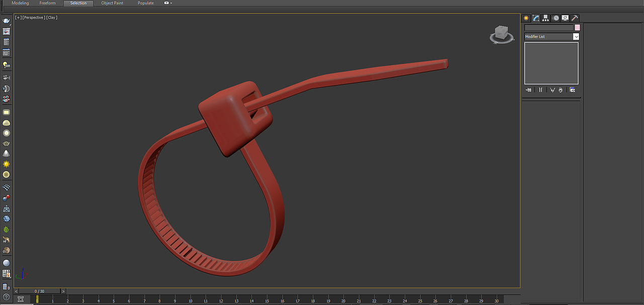Open the Freeform ribbon tab
The width and height of the screenshot is (644, 305).
tap(48, 3)
